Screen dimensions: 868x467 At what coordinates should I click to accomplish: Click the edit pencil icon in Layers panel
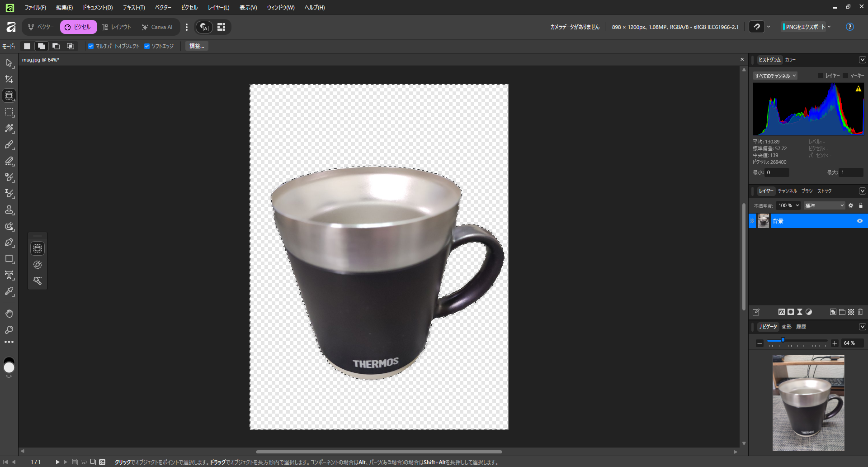click(756, 312)
